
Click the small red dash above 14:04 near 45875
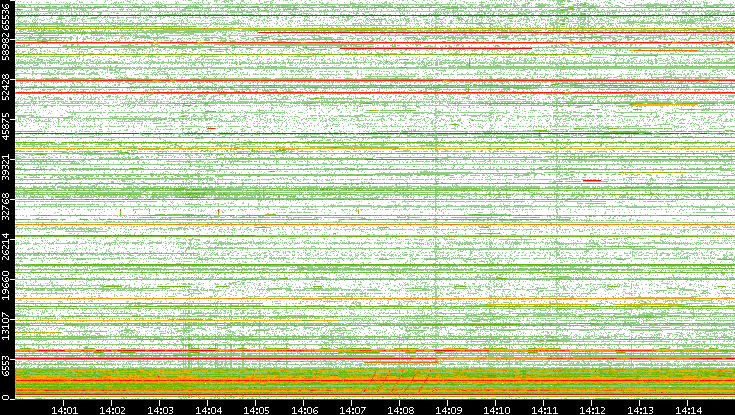click(x=211, y=128)
